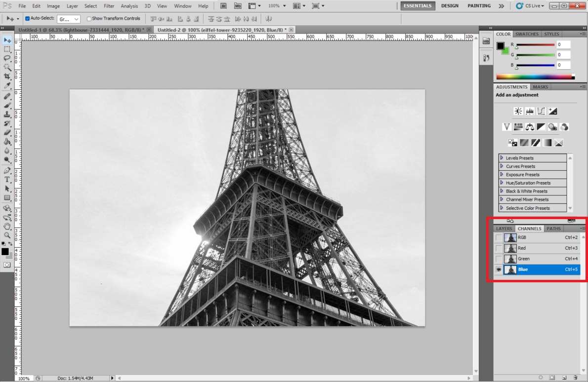Open the Filter menu
This screenshot has height=382, width=588.
(x=109, y=6)
